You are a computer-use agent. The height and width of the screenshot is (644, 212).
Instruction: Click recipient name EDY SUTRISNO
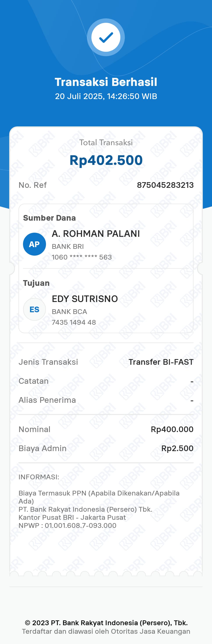tap(85, 299)
